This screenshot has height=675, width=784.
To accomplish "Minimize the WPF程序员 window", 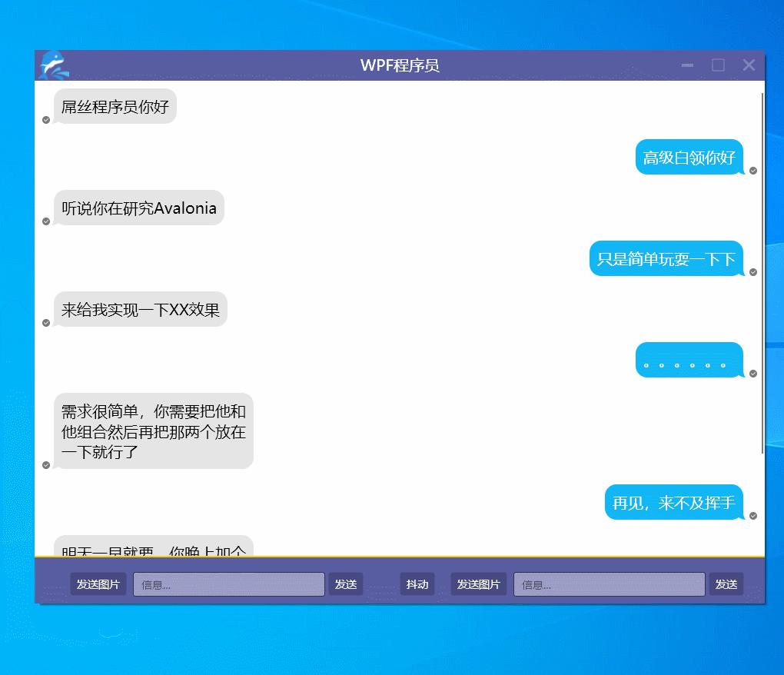I will 687,65.
